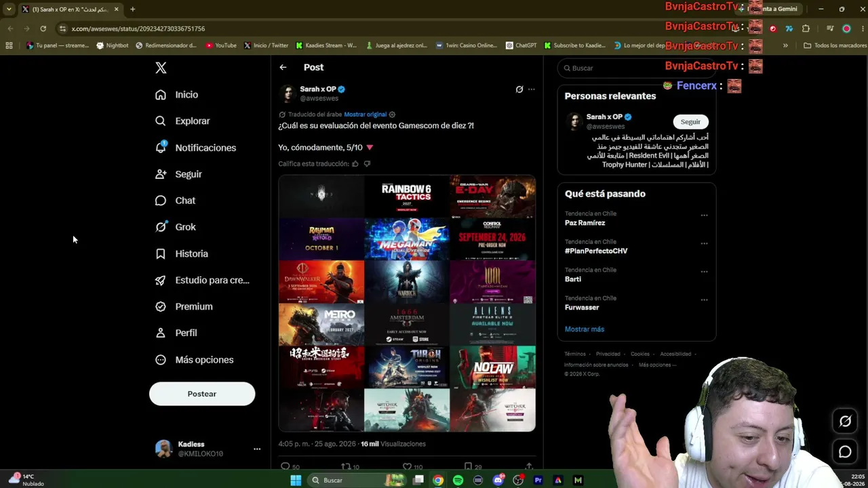Open Premiere Pro from the taskbar

tap(538, 480)
